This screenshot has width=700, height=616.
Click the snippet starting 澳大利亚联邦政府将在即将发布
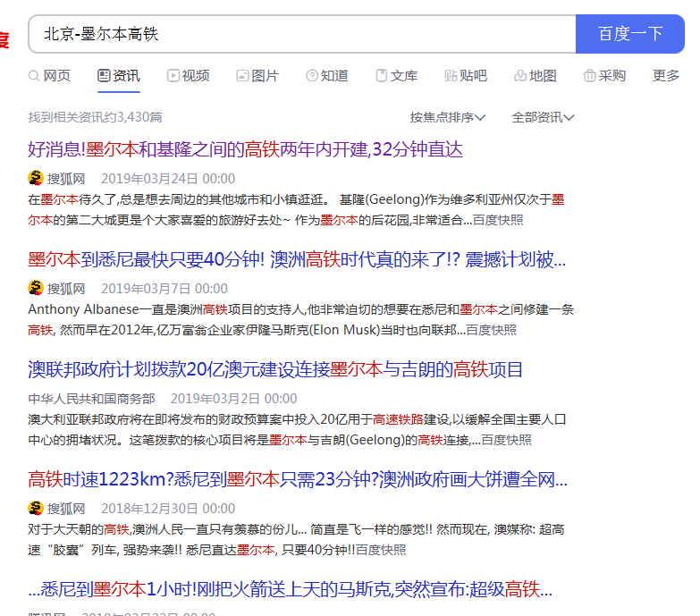297,430
